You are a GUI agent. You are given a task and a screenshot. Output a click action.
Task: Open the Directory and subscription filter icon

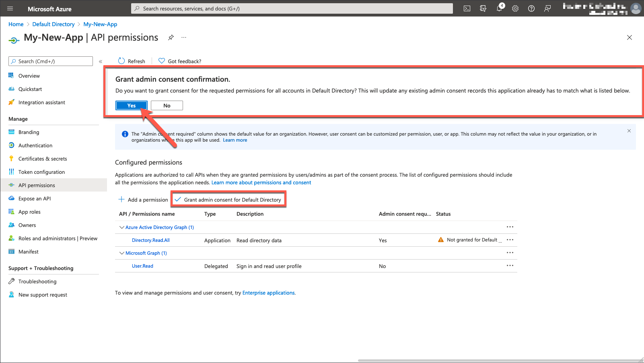pyautogui.click(x=483, y=8)
